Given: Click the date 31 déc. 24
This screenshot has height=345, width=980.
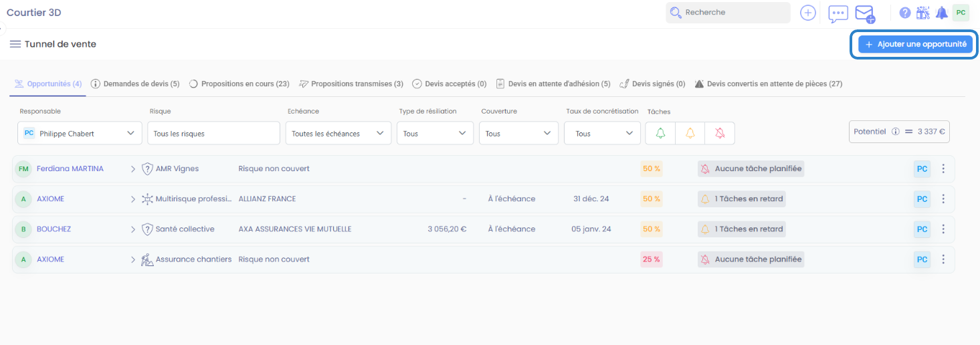Looking at the screenshot, I should click(591, 199).
